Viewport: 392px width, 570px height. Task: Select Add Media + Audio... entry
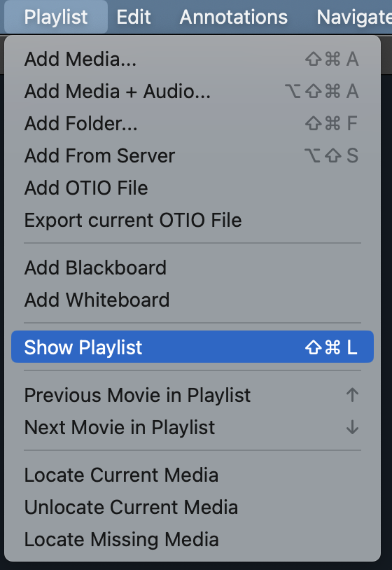coord(192,91)
